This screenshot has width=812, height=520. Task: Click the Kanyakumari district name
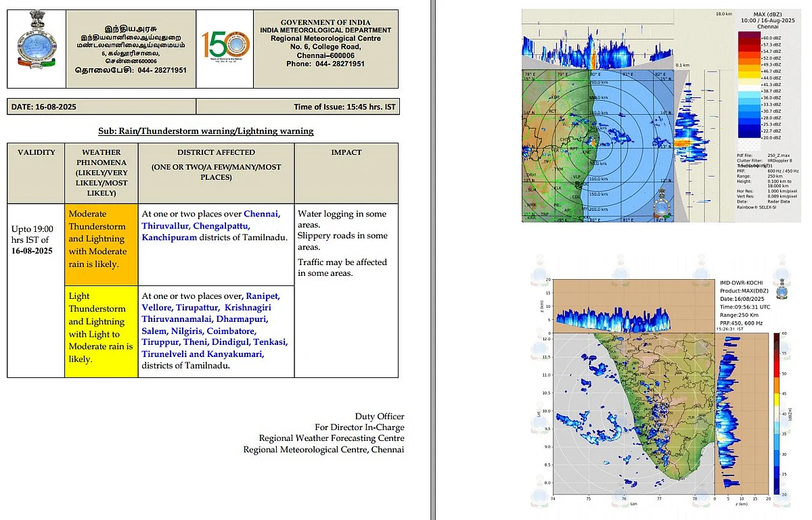(x=235, y=354)
